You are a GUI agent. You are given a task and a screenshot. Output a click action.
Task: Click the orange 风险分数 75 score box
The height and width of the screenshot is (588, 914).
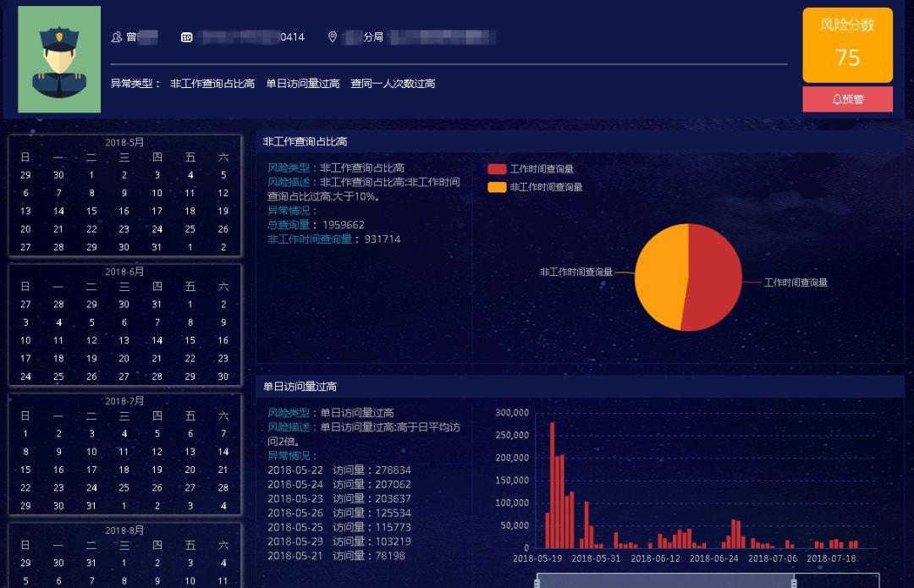(847, 45)
